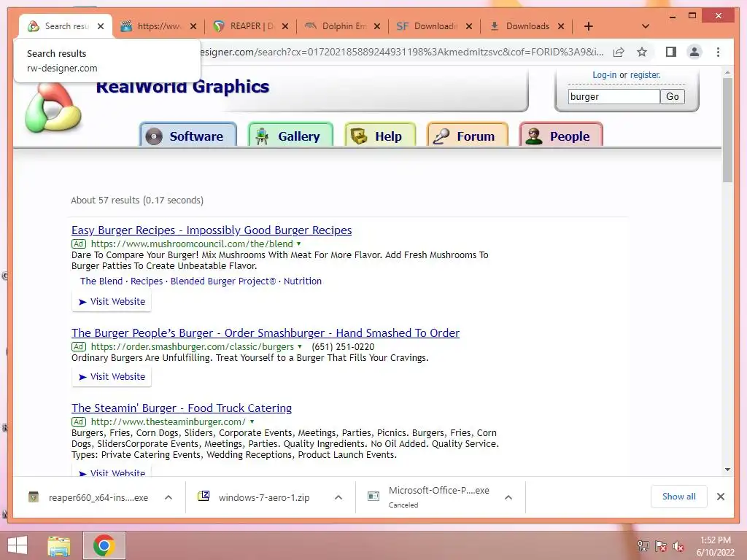This screenshot has height=560, width=747.
Task: Bookmark this page with the star icon
Action: [642, 52]
